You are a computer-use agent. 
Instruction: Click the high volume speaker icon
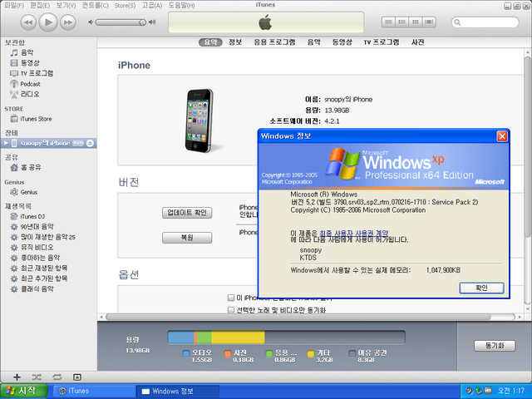[152, 22]
